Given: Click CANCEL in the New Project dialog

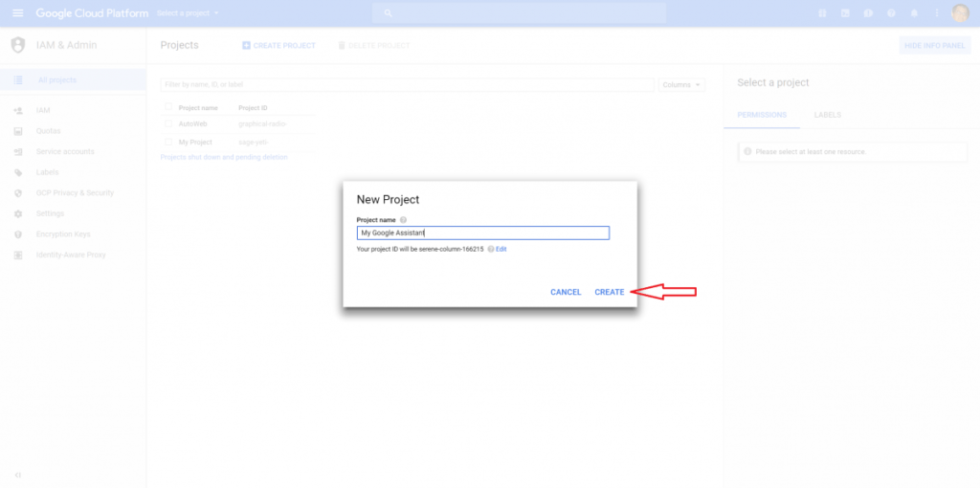Looking at the screenshot, I should [x=566, y=292].
